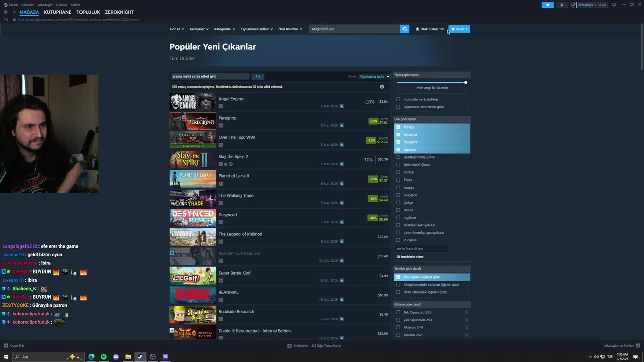The image size is (644, 362).
Task: Go forward with the right arrow
Action: (x=13, y=12)
